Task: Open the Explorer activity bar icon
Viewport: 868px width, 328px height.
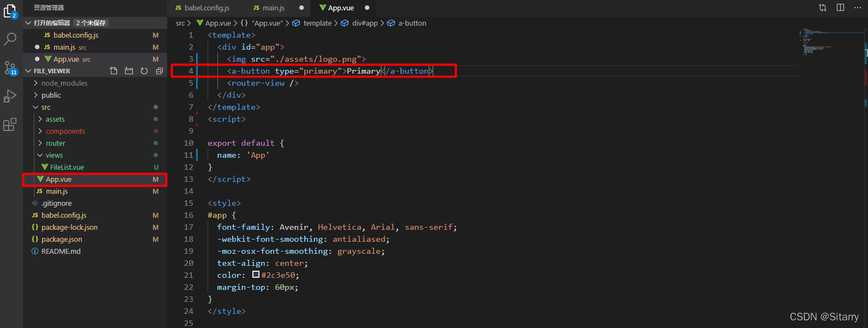Action: 10,11
